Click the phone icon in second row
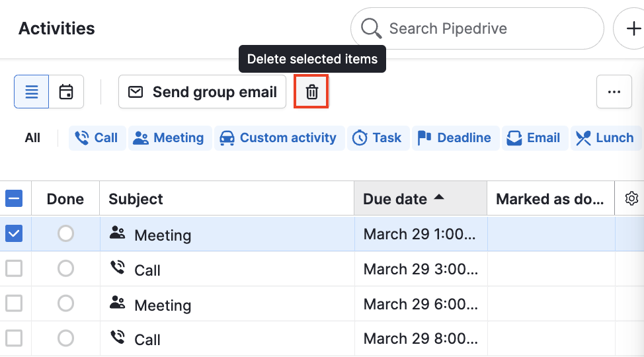The width and height of the screenshot is (644, 357). [x=118, y=268]
